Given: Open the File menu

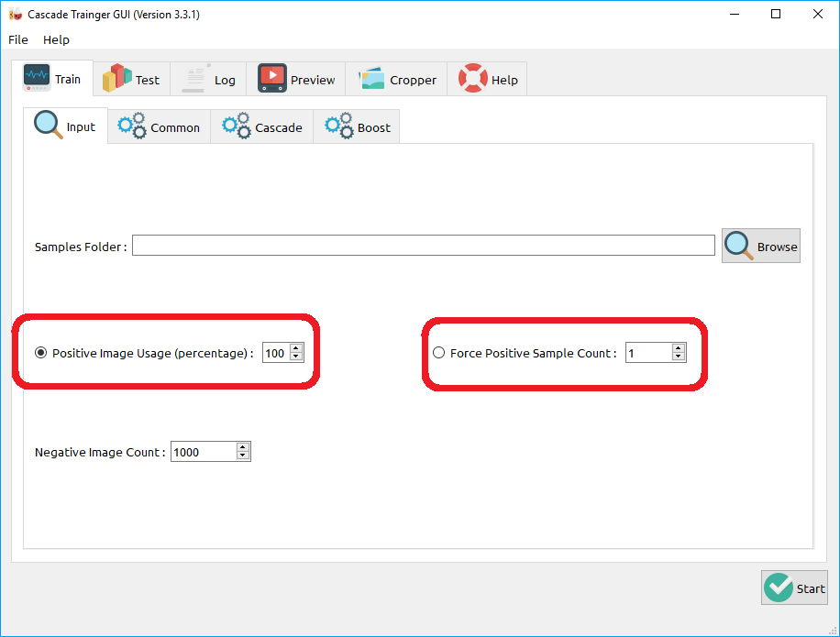Looking at the screenshot, I should click(18, 39).
